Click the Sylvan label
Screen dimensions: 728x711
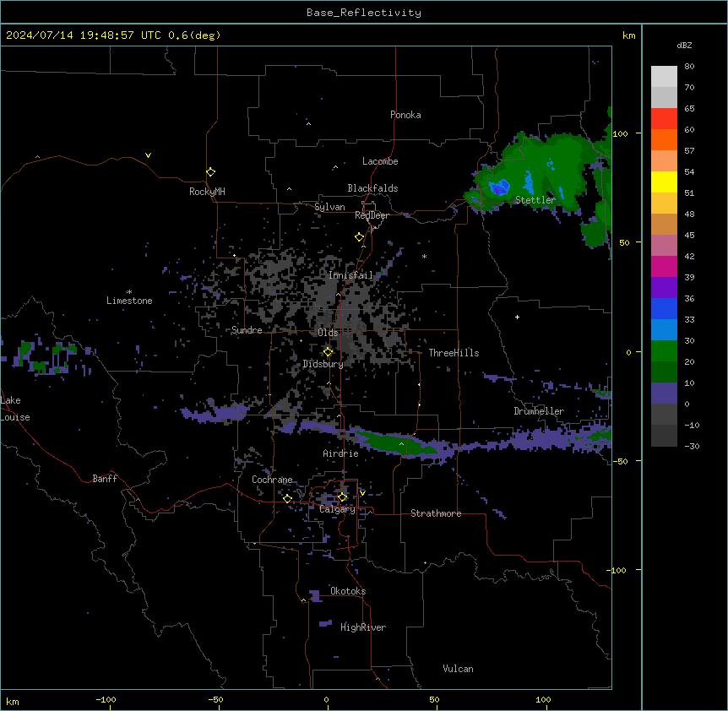pos(329,207)
